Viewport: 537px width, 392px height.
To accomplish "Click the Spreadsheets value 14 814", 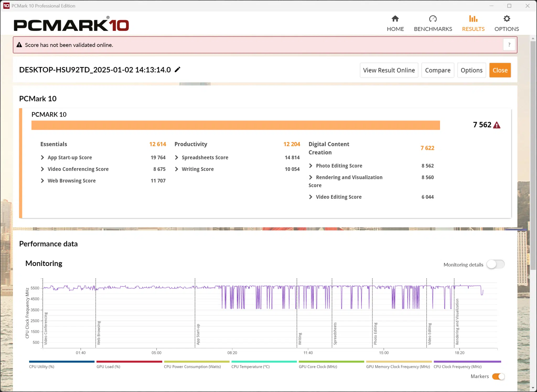I will tap(292, 157).
